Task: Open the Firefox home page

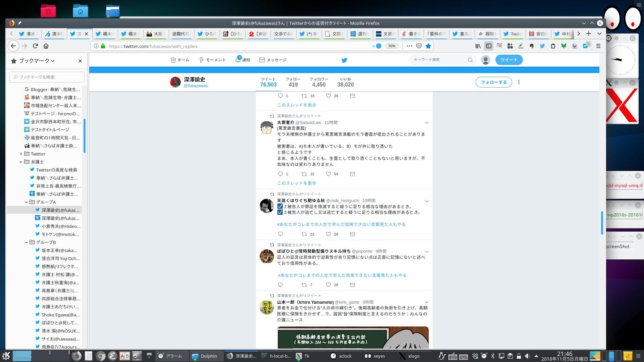Action: 46,46
